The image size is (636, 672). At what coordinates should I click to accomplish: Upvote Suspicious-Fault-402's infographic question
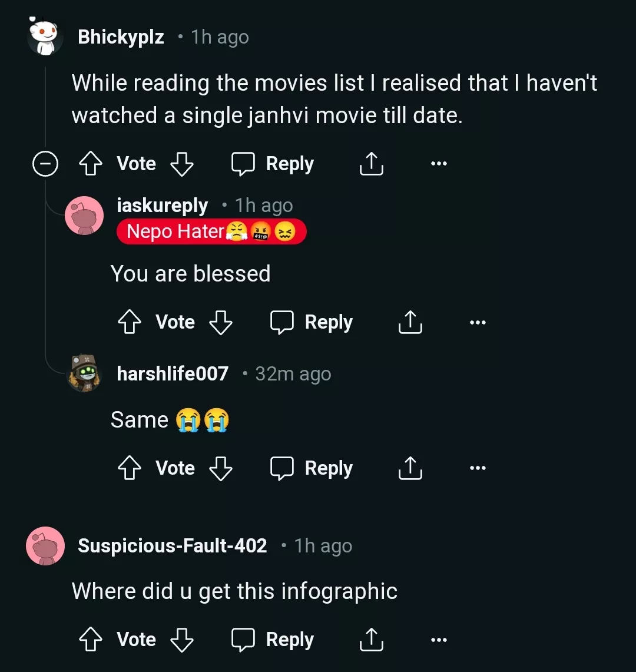pos(90,640)
